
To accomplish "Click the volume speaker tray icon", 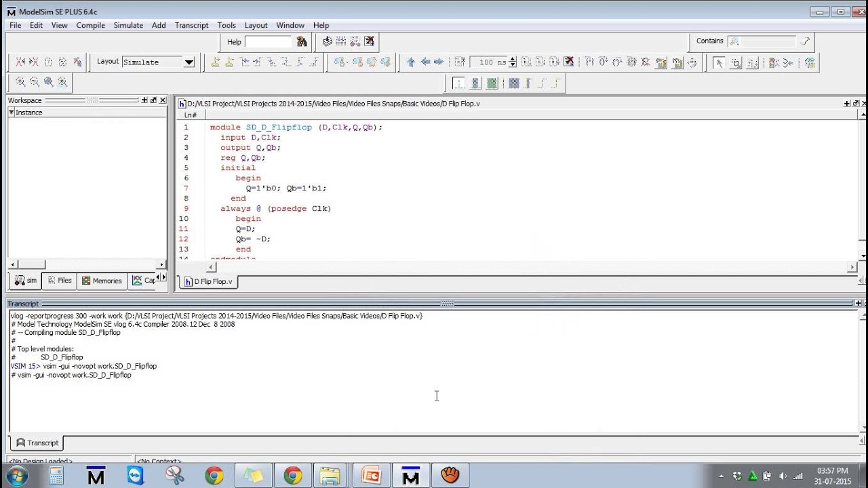I will tap(783, 476).
